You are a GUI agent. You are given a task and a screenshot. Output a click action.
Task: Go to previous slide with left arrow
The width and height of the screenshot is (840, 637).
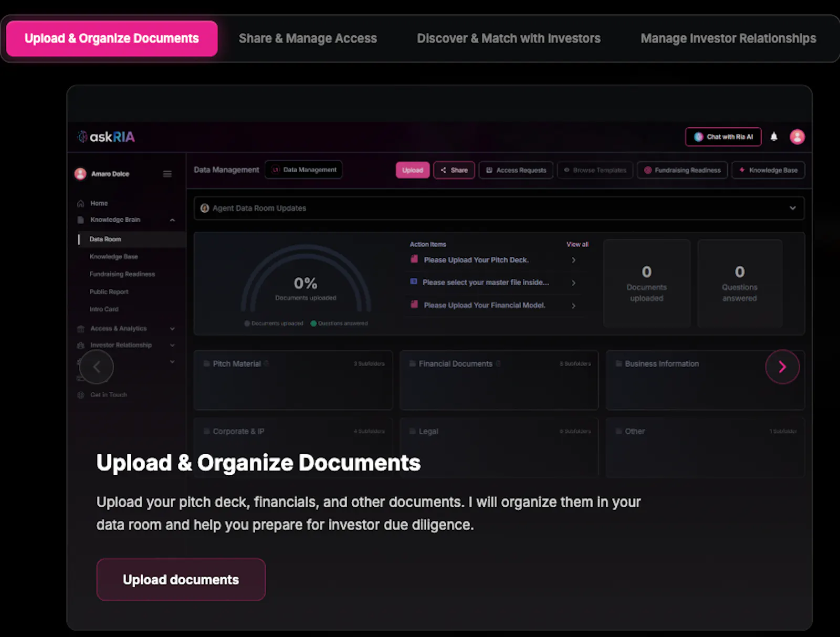click(97, 367)
